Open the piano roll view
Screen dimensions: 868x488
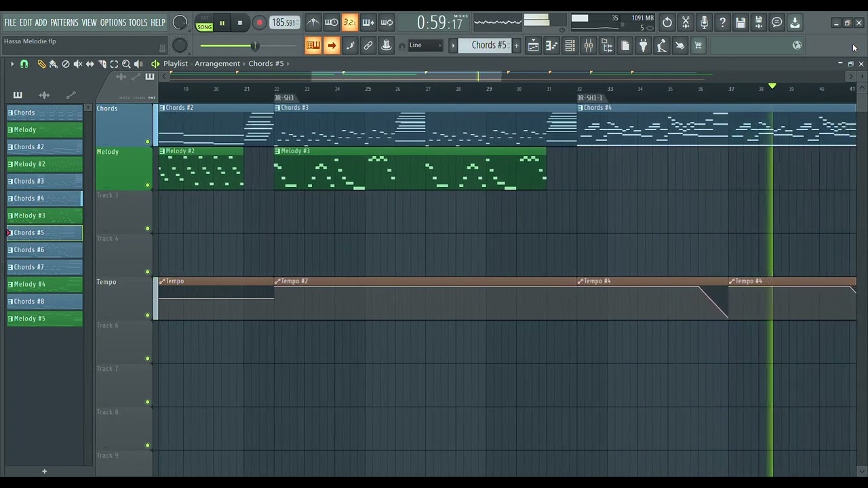pyautogui.click(x=552, y=45)
